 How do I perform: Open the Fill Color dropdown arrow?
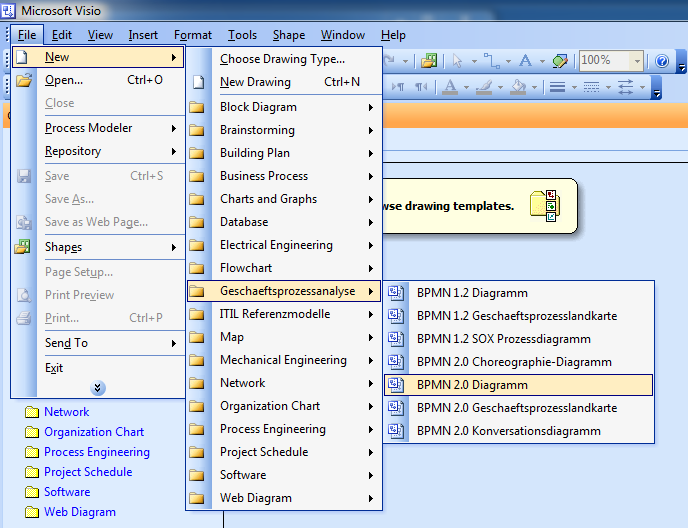pyautogui.click(x=534, y=87)
